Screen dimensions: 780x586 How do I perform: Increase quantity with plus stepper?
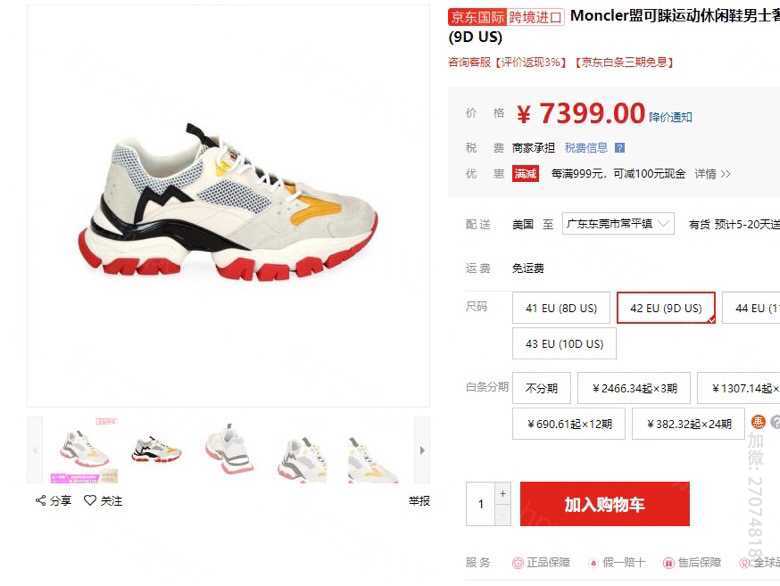click(x=503, y=493)
